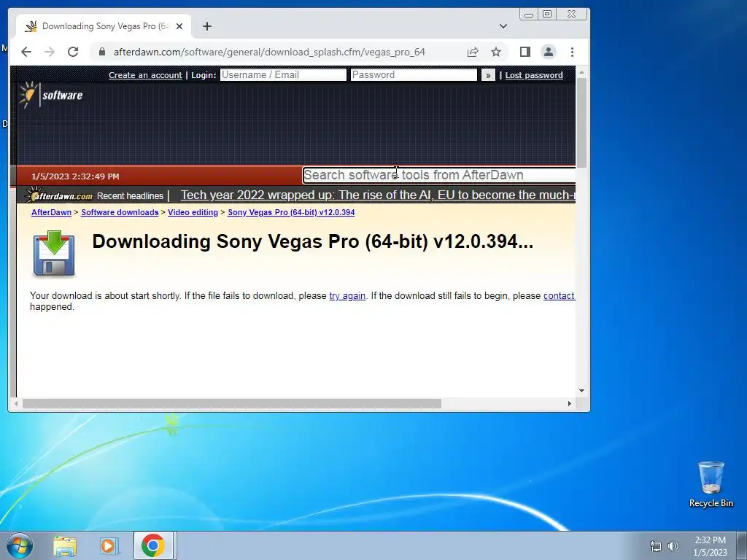Click the afterdawn.com headlines logo
Viewport: 747px width, 560px height.
click(x=59, y=195)
